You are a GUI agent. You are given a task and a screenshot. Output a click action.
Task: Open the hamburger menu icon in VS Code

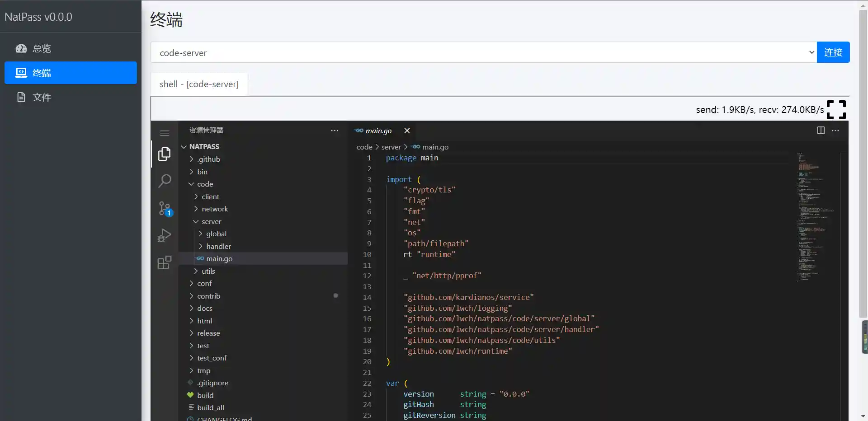tap(164, 133)
